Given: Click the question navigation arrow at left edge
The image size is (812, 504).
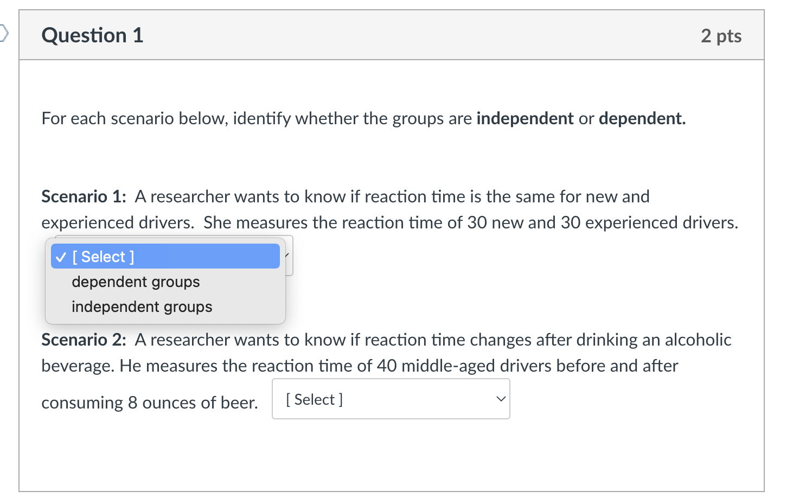Looking at the screenshot, I should [3, 34].
